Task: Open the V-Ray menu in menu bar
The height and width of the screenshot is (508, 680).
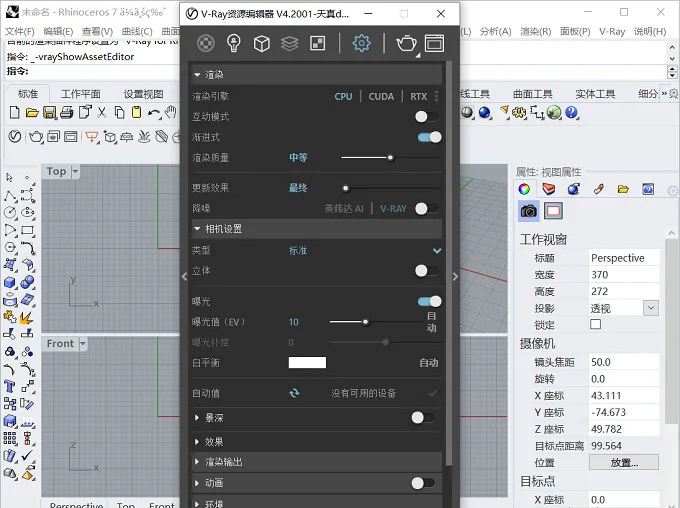Action: point(612,31)
